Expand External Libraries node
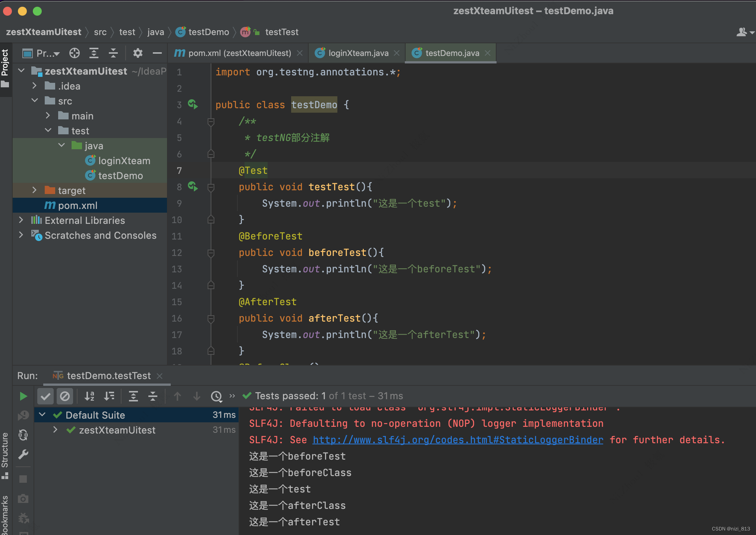The height and width of the screenshot is (535, 756). [x=21, y=220]
